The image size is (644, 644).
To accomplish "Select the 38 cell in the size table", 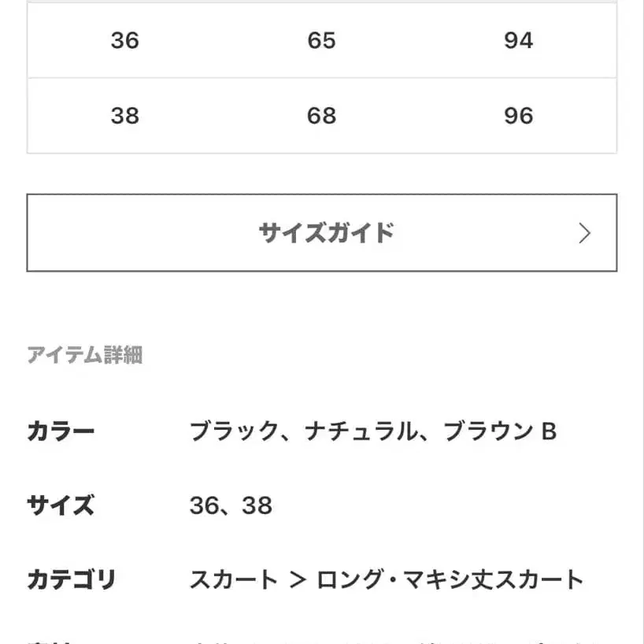I will click(x=125, y=116).
